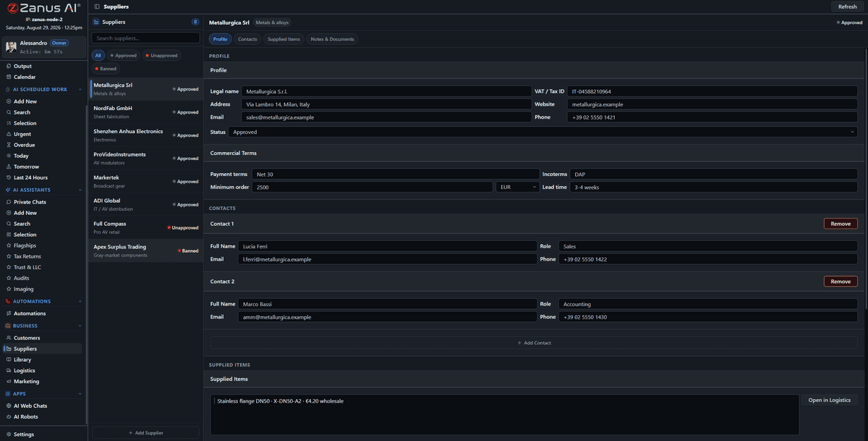868x441 pixels.
Task: Select Apex Surplus Trading supplier
Action: click(x=145, y=251)
